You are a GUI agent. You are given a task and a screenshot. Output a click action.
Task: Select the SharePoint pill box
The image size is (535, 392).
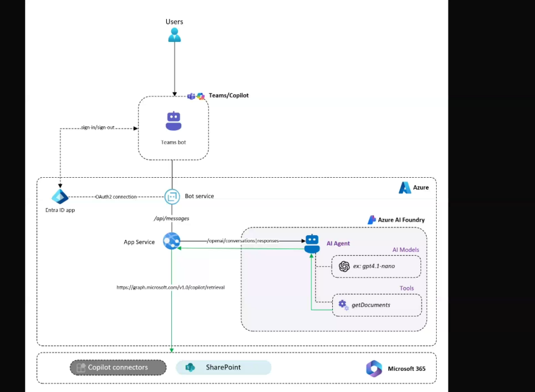tap(224, 367)
